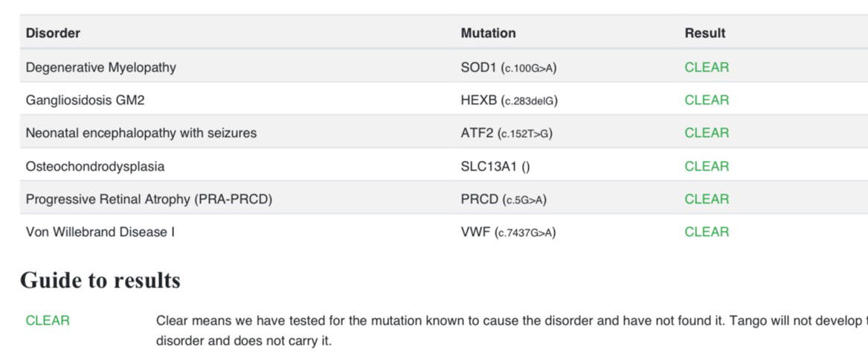This screenshot has height=353, width=868.
Task: Click the Mutation column header
Action: (488, 34)
